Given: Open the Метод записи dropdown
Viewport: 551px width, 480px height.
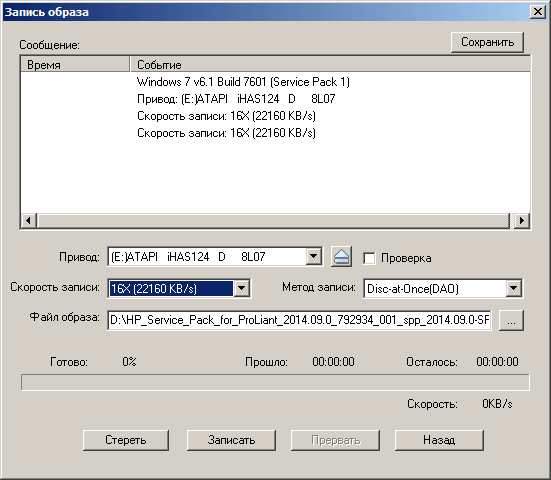Looking at the screenshot, I should pos(513,288).
